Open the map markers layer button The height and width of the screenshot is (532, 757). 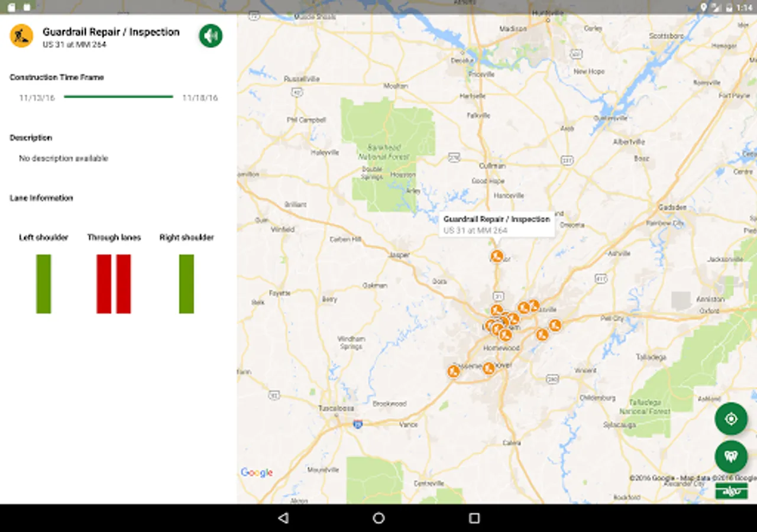(731, 456)
